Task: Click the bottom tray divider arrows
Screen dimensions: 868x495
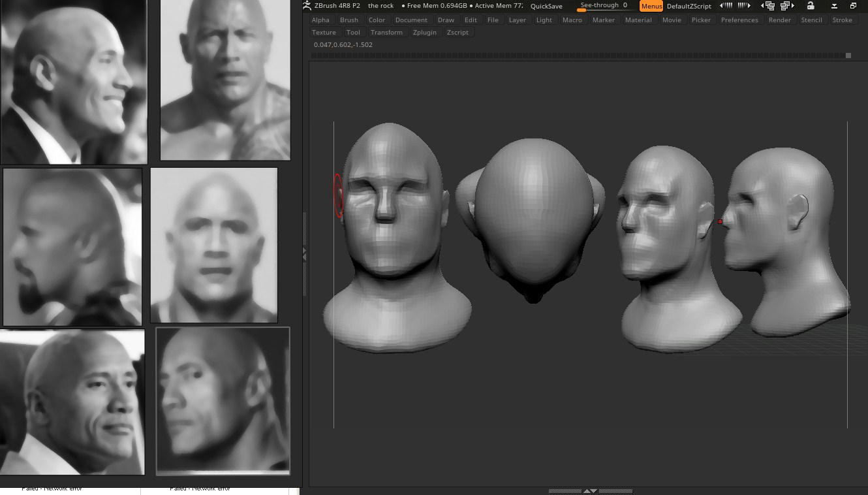Action: (x=589, y=490)
